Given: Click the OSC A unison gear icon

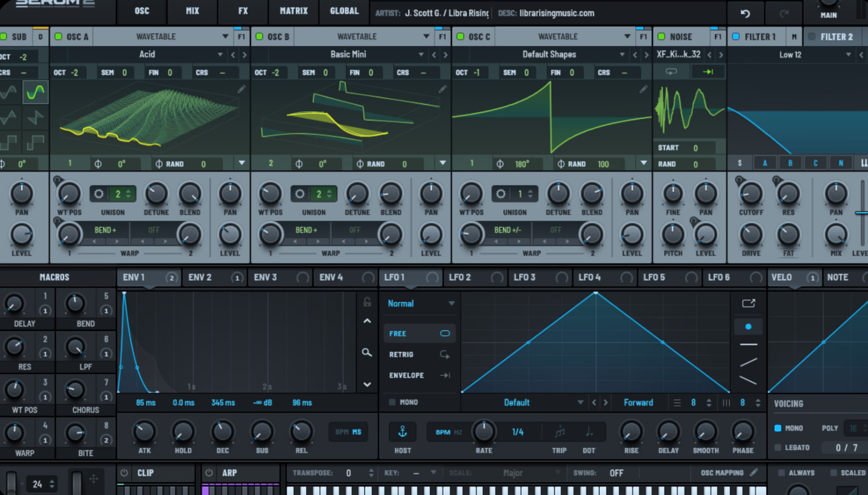Looking at the screenshot, I should pyautogui.click(x=99, y=194).
